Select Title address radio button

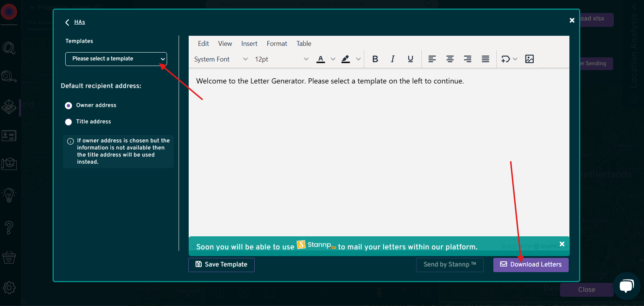[68, 122]
